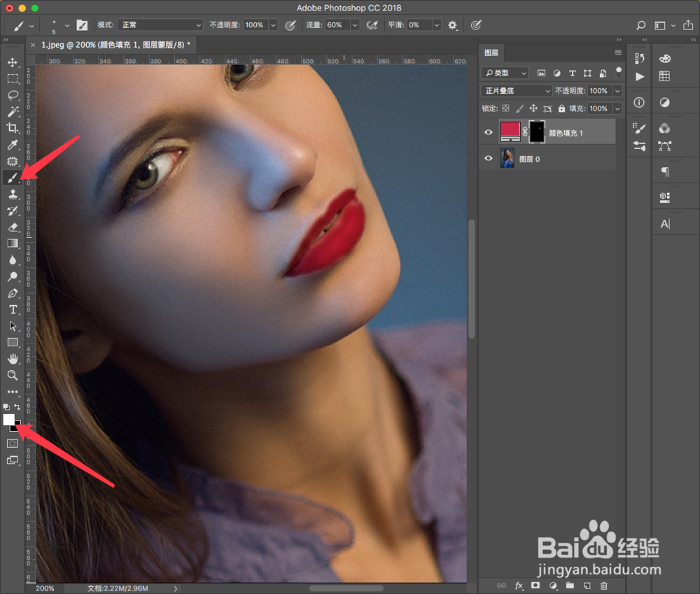
Task: Open smoothing options gear
Action: (x=452, y=25)
